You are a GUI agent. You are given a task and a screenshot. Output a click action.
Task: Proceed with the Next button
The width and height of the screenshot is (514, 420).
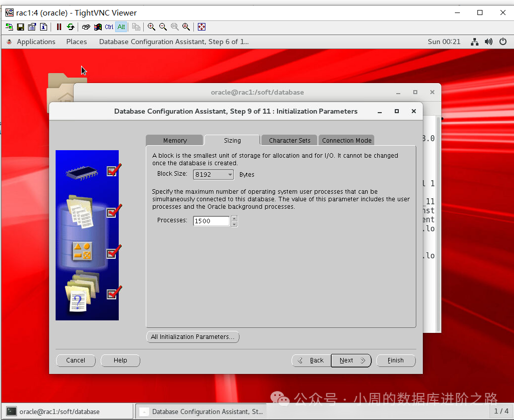click(351, 360)
